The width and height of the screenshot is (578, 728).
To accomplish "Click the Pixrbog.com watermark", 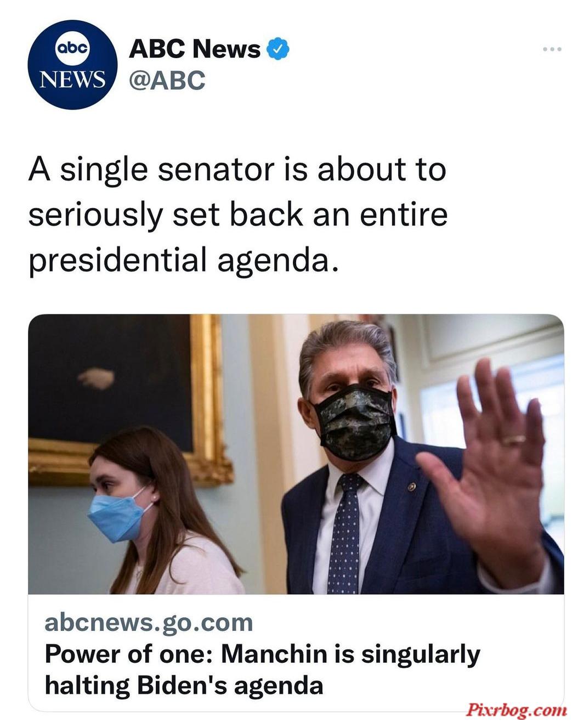I will tap(516, 710).
